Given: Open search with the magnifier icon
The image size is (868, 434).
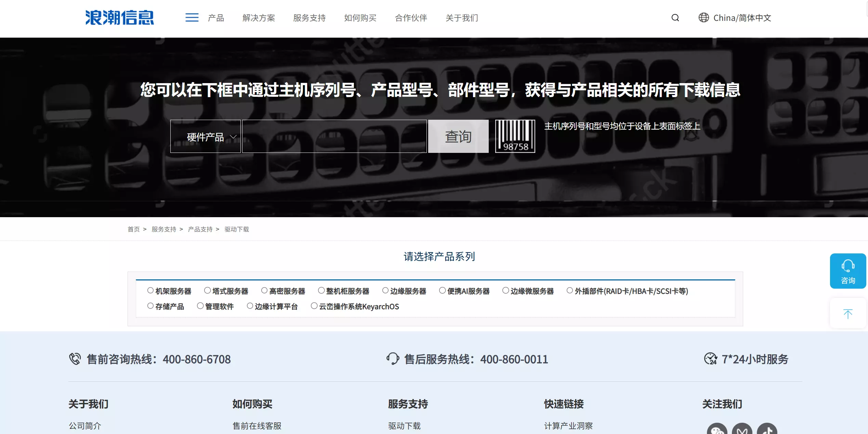Looking at the screenshot, I should point(675,18).
